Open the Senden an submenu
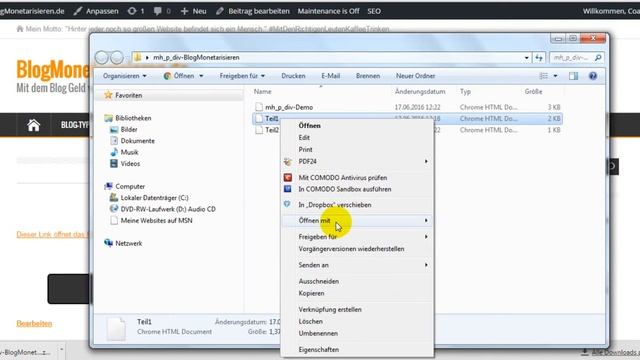 313,265
